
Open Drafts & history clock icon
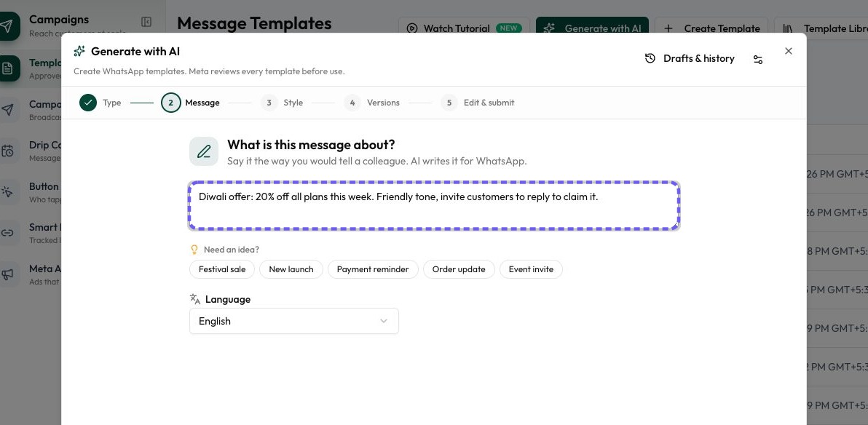650,58
